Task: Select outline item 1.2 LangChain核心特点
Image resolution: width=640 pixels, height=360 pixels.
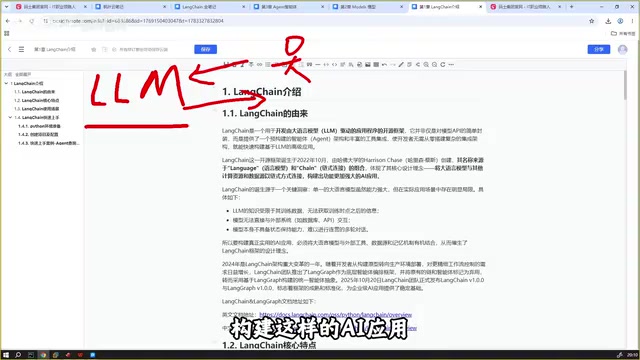Action: pyautogui.click(x=37, y=100)
